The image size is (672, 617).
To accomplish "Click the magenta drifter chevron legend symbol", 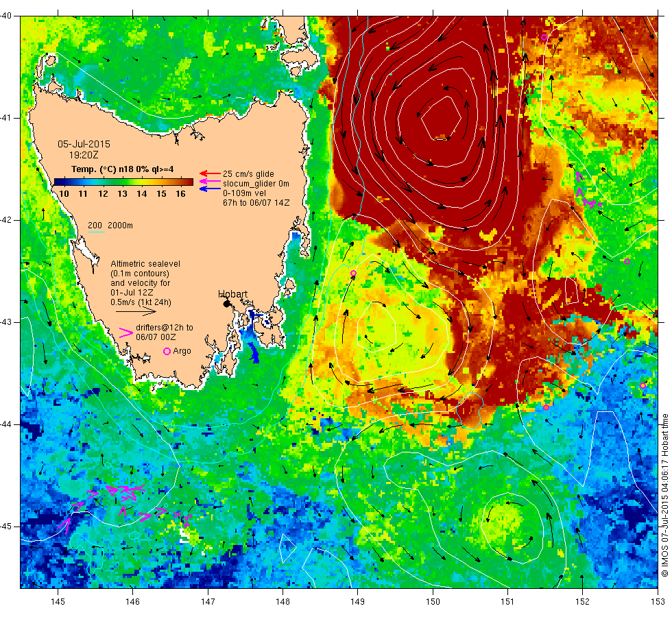I will click(126, 332).
